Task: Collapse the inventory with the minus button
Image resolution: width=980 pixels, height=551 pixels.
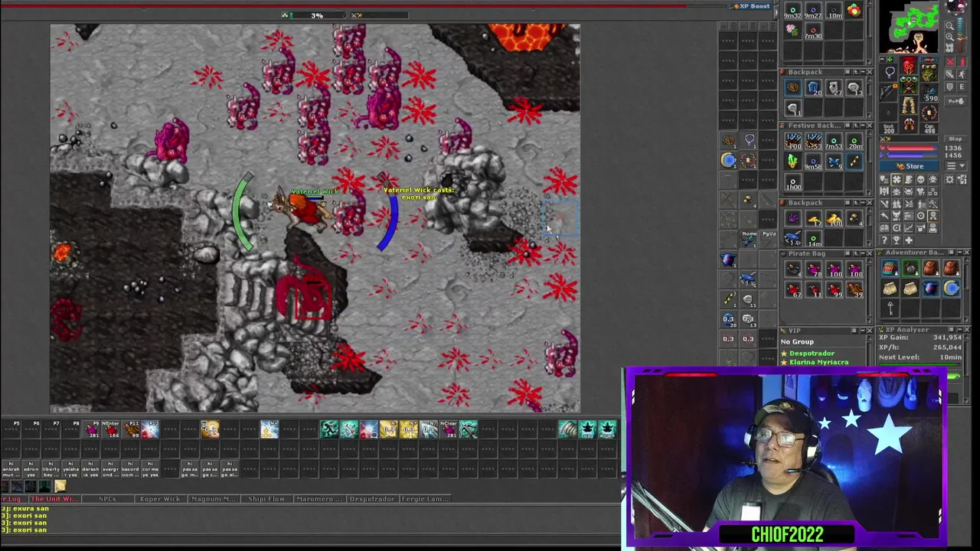Action: coord(882,59)
